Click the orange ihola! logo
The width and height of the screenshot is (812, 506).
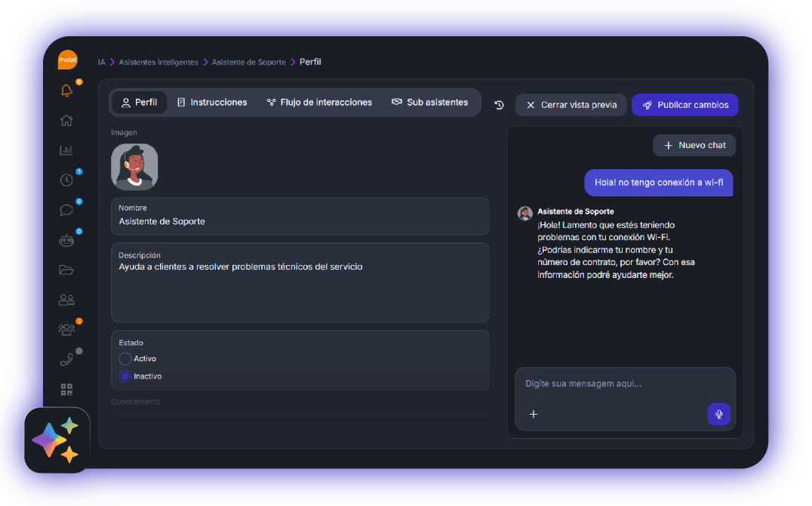pyautogui.click(x=67, y=60)
